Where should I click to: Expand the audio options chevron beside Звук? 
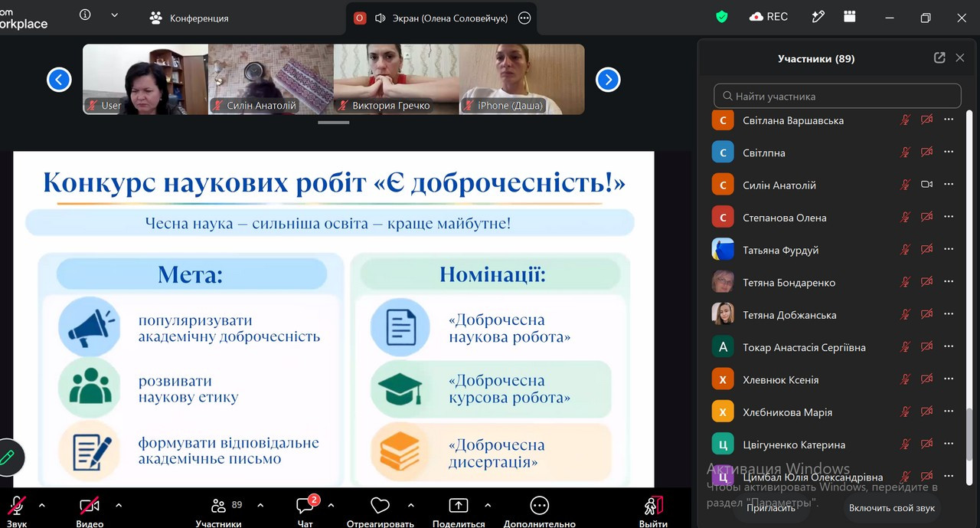pos(41,506)
